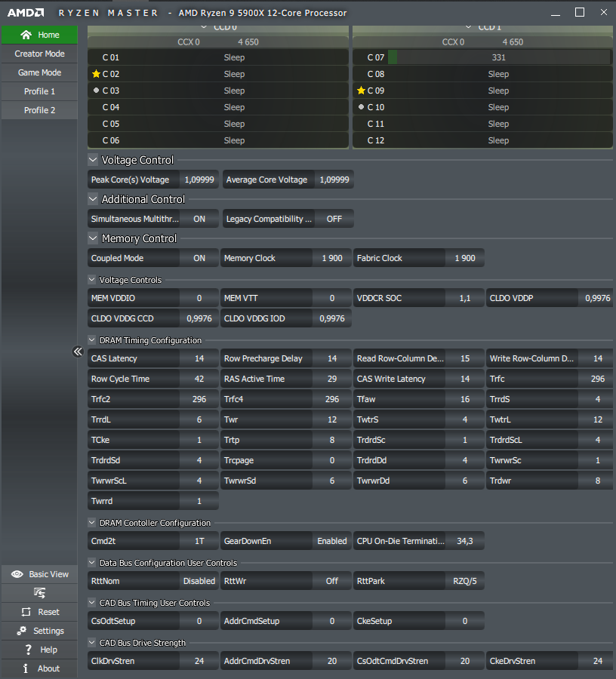The height and width of the screenshot is (679, 616).
Task: Click the About info icon
Action: point(26,668)
